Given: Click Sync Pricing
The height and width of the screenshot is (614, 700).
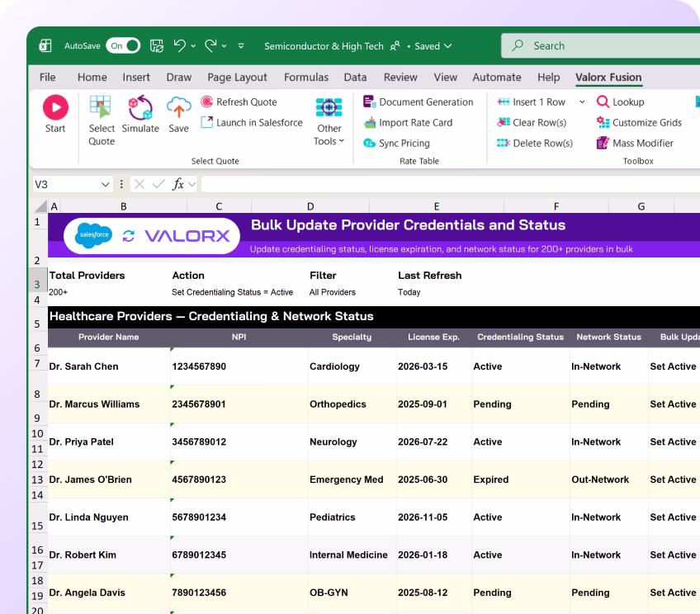Looking at the screenshot, I should click(x=396, y=143).
